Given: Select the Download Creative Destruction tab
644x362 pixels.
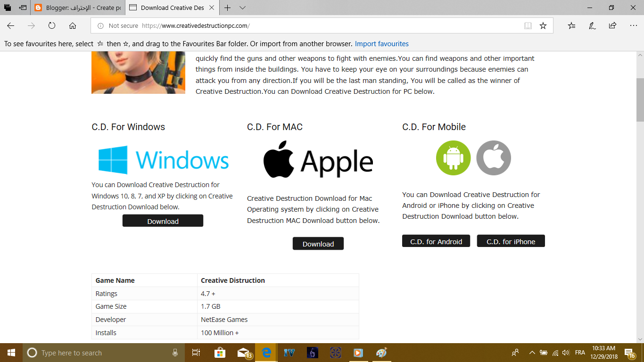Looking at the screenshot, I should click(172, 8).
